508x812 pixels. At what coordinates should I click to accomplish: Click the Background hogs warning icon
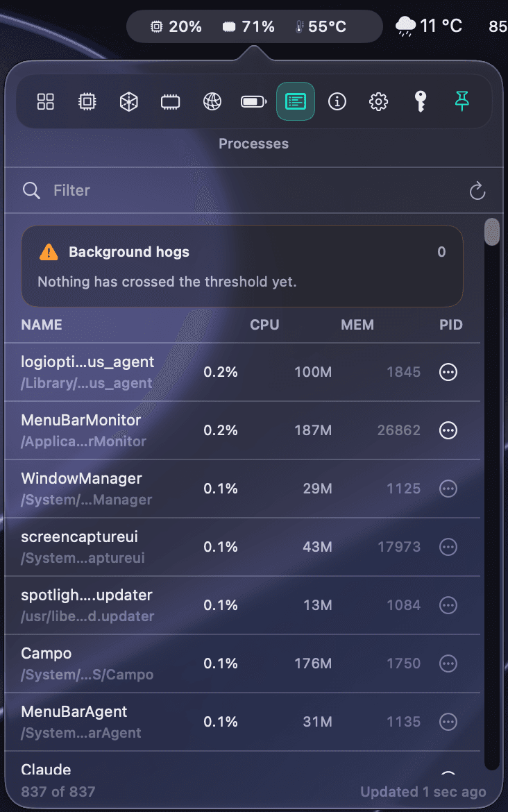(x=49, y=252)
